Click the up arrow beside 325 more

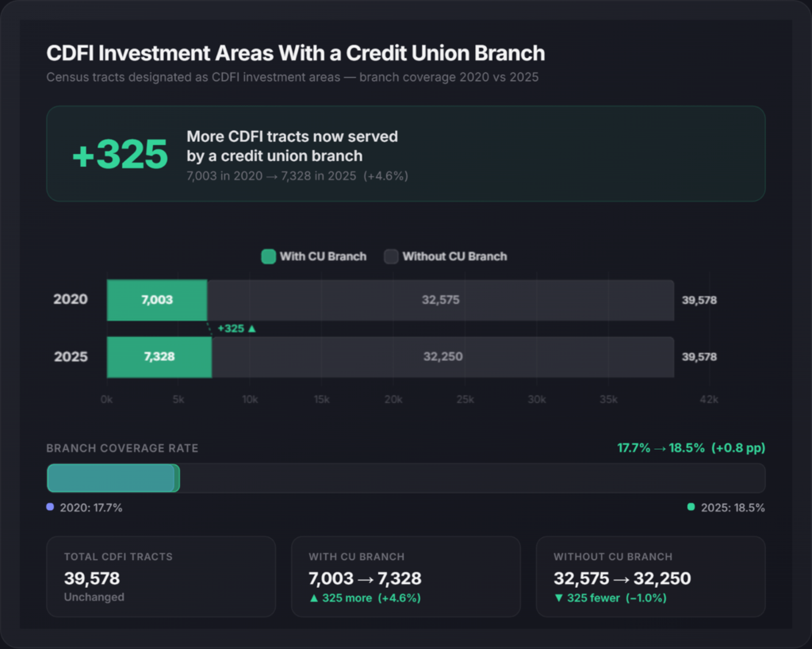click(x=313, y=598)
